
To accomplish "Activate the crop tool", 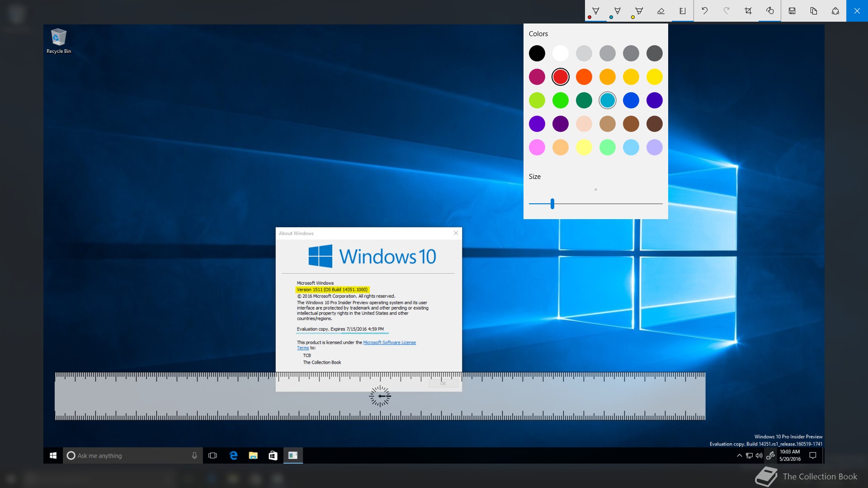I will coord(748,11).
